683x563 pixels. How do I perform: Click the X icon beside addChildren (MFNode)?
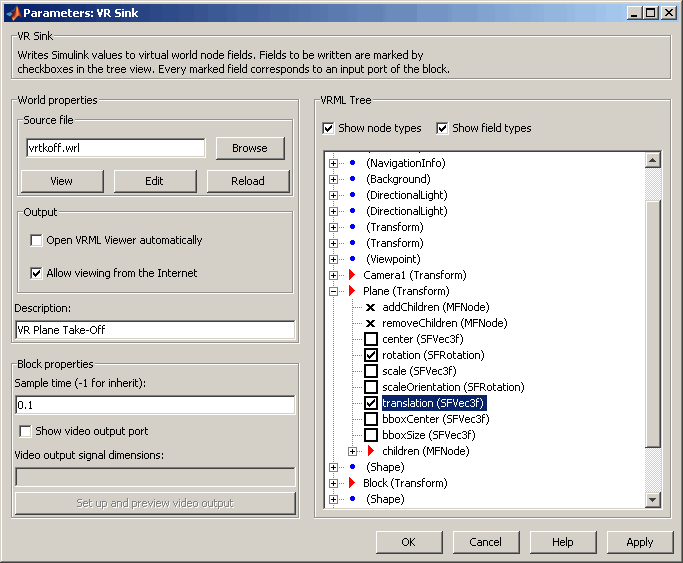[x=371, y=307]
